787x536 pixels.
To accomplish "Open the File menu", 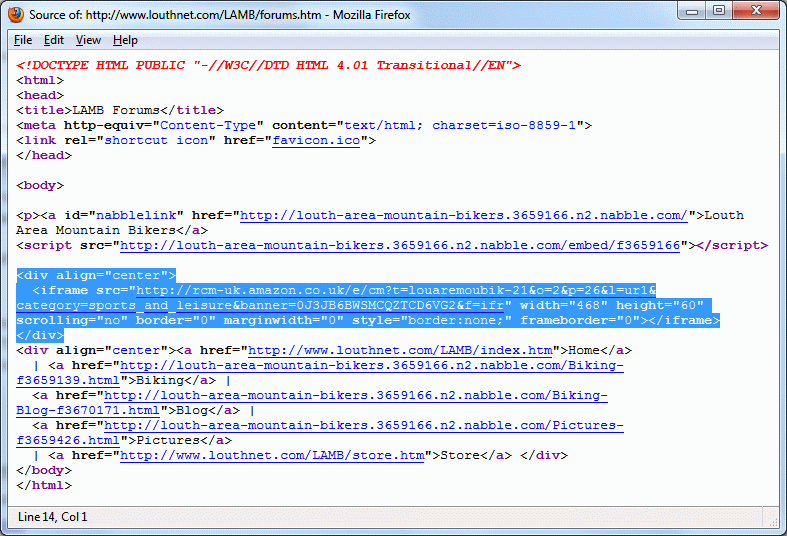I will click(x=22, y=40).
